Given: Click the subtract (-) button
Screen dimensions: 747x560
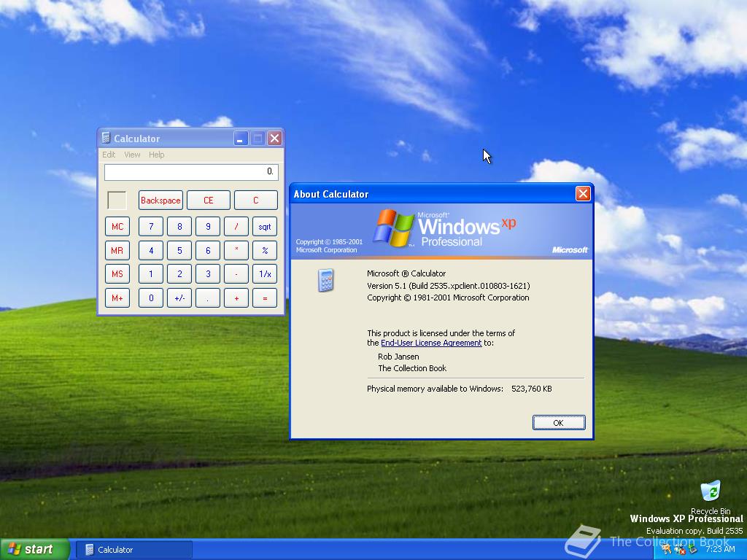Looking at the screenshot, I should point(236,274).
